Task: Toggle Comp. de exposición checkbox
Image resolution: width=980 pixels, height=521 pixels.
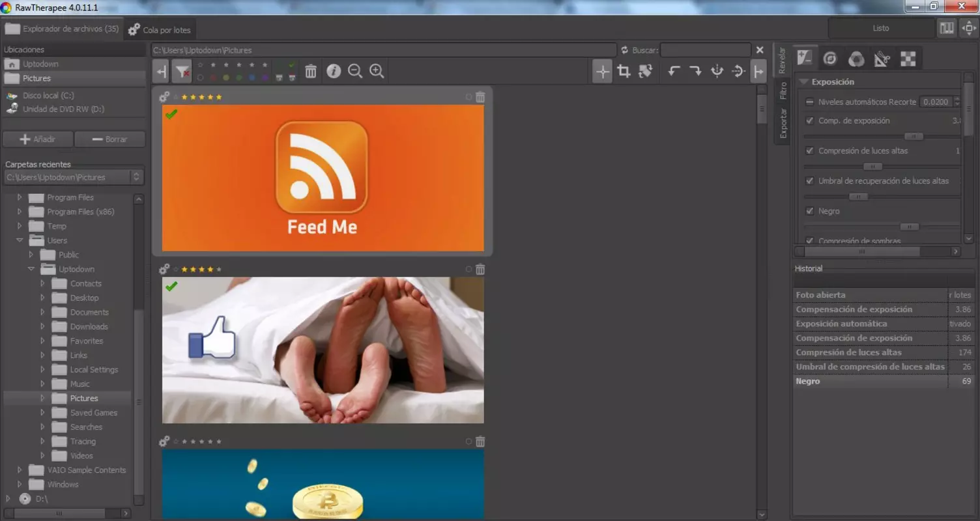Action: click(x=809, y=120)
